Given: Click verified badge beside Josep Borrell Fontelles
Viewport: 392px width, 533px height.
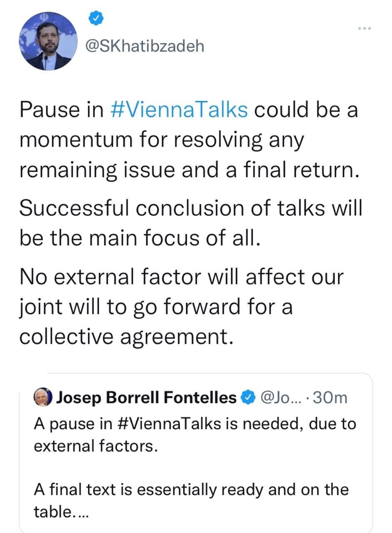Looking at the screenshot, I should click(x=249, y=398).
